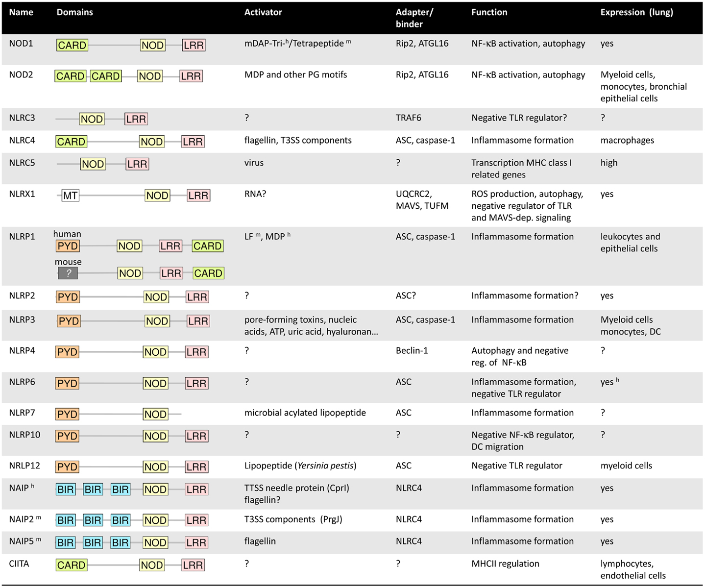Click "Negative TLR regulator?" in NLRC3 row

tap(519, 118)
